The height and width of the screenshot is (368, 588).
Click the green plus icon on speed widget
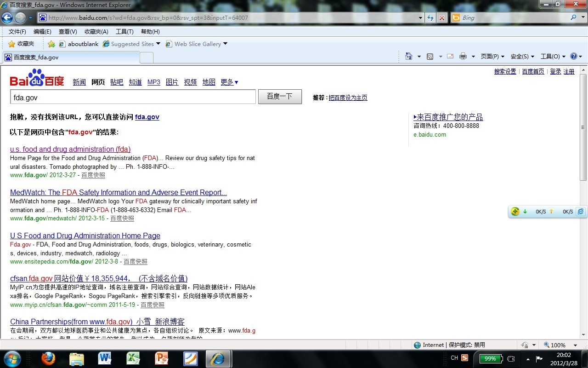tap(515, 212)
